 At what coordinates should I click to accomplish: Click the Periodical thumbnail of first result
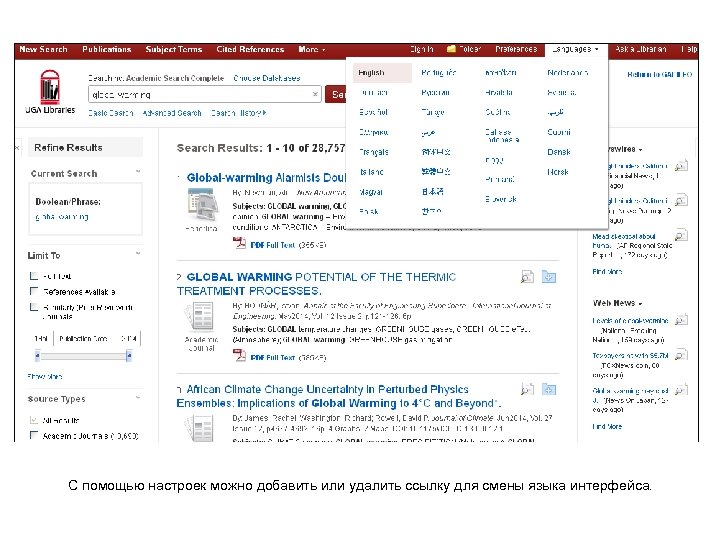[x=202, y=206]
